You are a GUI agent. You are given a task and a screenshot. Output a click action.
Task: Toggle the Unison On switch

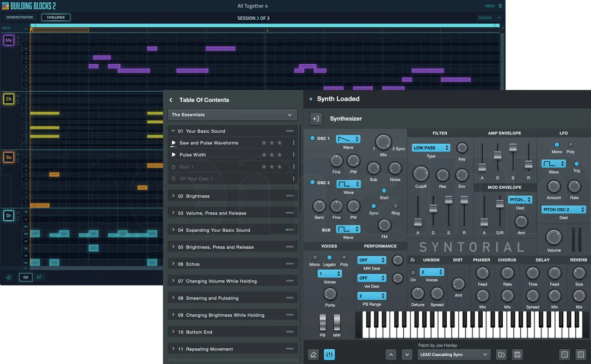pos(413,273)
